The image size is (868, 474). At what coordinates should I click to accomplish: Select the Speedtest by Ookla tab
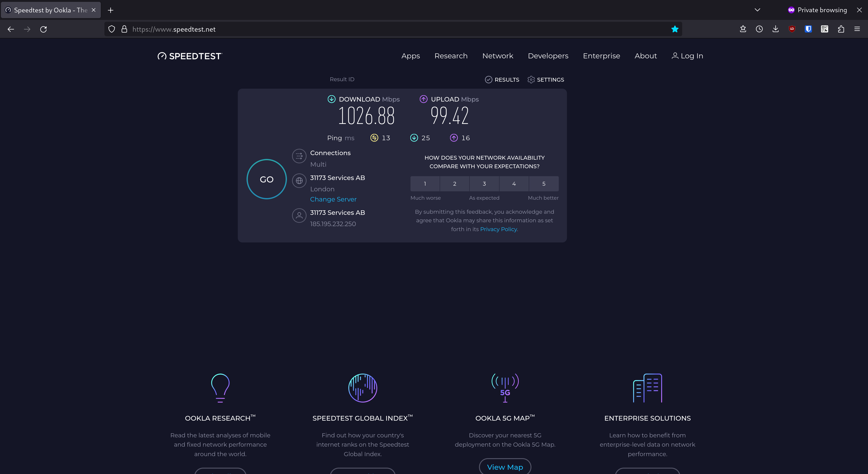[x=51, y=10]
